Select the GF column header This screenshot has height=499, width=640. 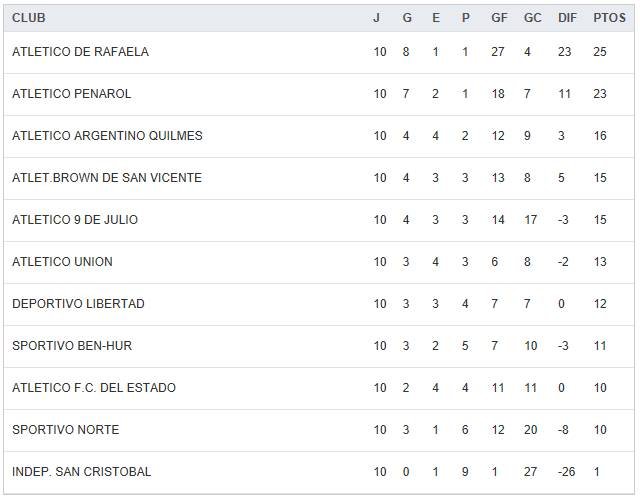pos(499,18)
